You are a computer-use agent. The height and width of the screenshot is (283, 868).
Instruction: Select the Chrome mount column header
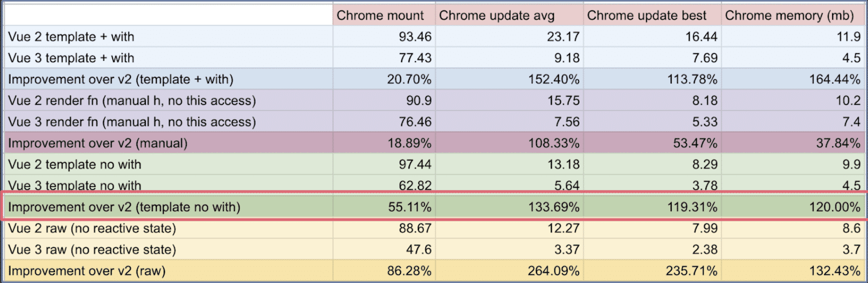(384, 16)
